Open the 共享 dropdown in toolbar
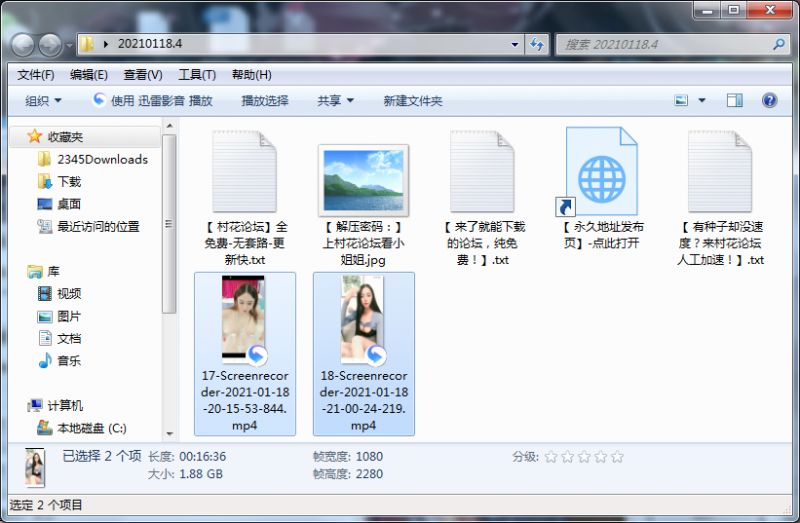 click(335, 101)
